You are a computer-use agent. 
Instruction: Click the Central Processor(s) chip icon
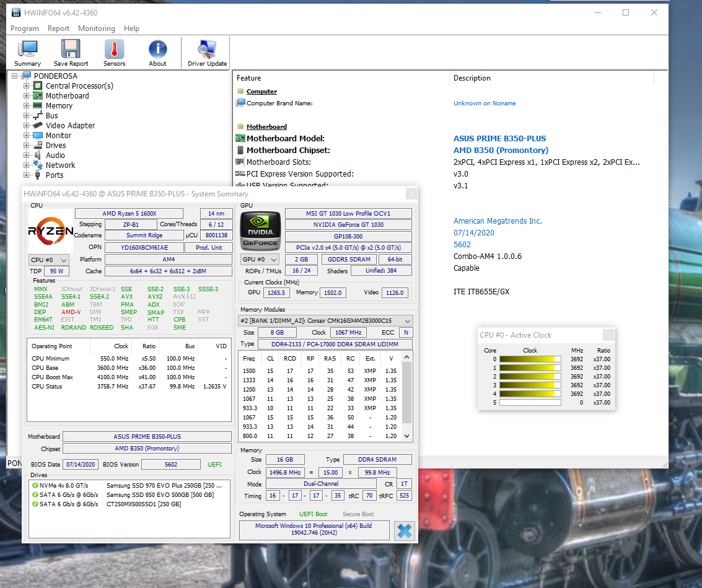pos(38,86)
